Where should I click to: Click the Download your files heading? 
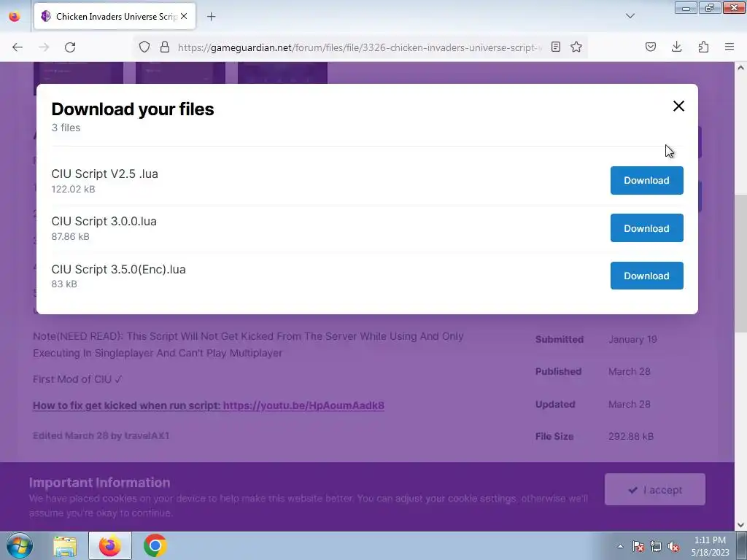[x=133, y=109]
